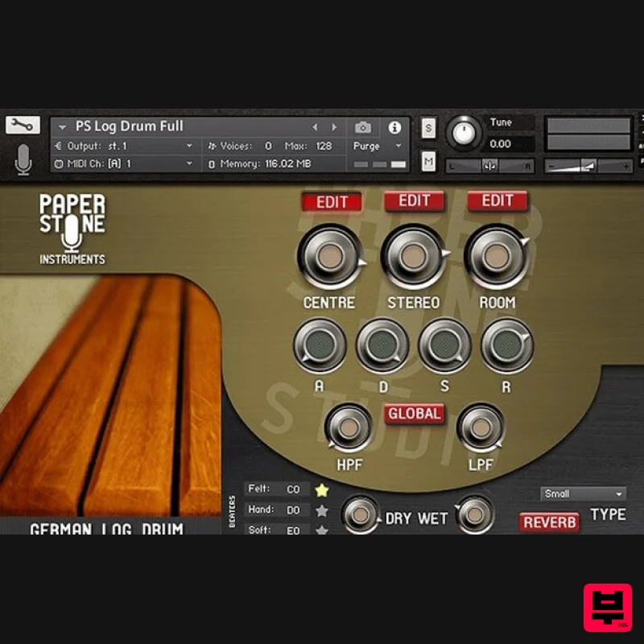Click the REVERB button
Screen dimensions: 644x644
coord(549,522)
